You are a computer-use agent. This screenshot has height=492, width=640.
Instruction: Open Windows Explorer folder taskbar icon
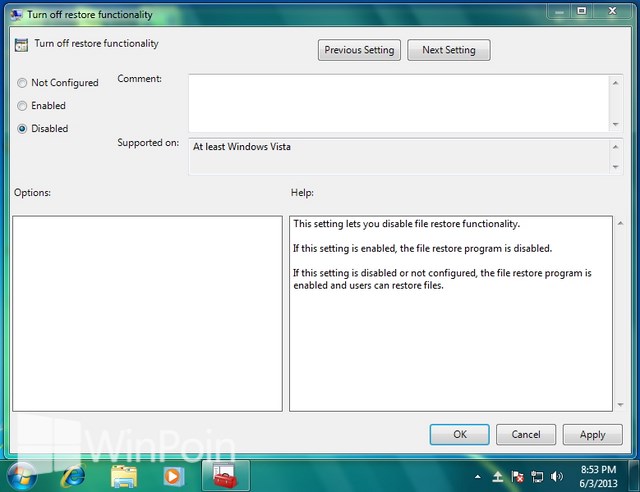click(x=124, y=476)
